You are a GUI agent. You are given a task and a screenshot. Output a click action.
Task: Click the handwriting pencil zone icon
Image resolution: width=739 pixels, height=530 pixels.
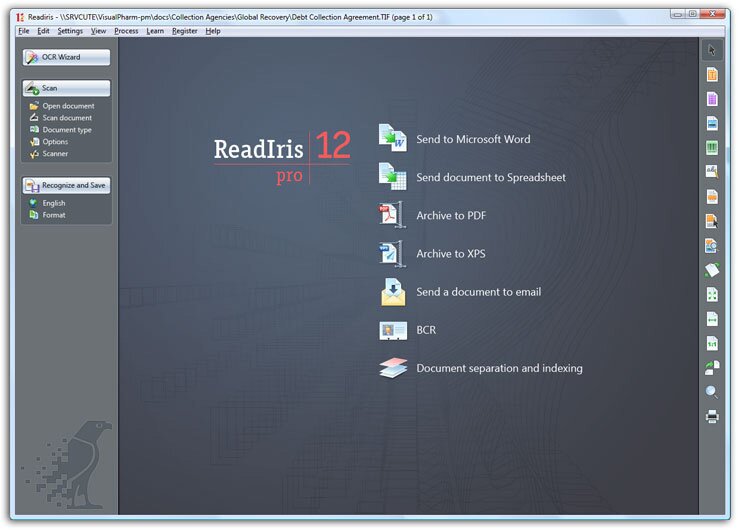712,172
